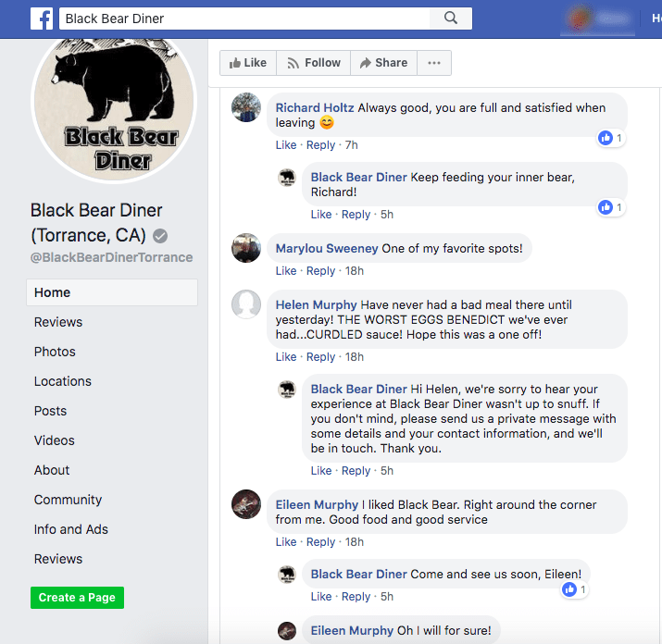This screenshot has height=644, width=662.
Task: Click the Create a Page button
Action: coord(77,598)
